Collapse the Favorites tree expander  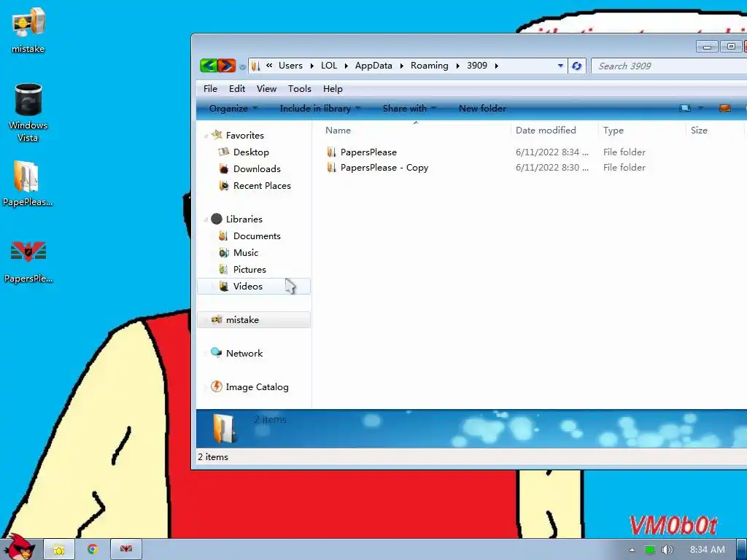206,136
